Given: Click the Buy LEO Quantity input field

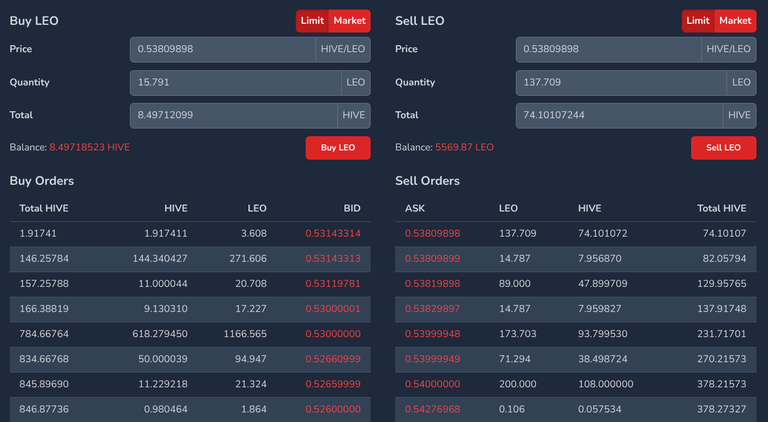Looking at the screenshot, I should pyautogui.click(x=236, y=83).
